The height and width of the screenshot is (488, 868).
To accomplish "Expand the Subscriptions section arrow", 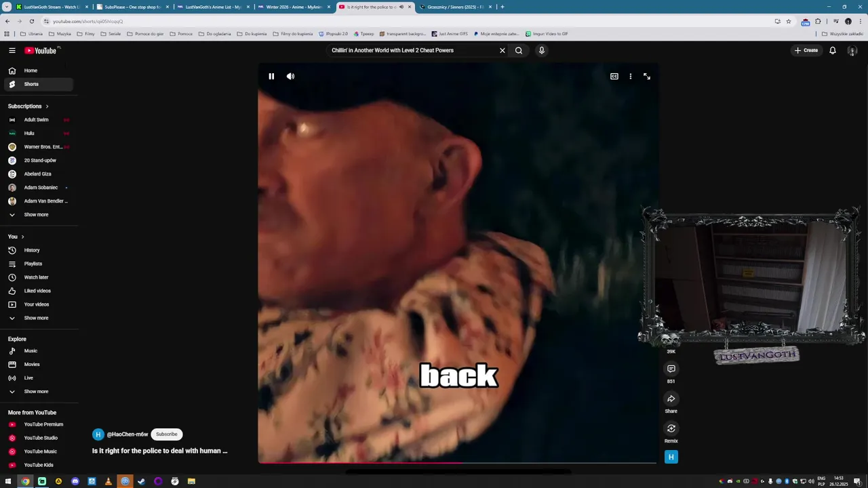I will [47, 106].
